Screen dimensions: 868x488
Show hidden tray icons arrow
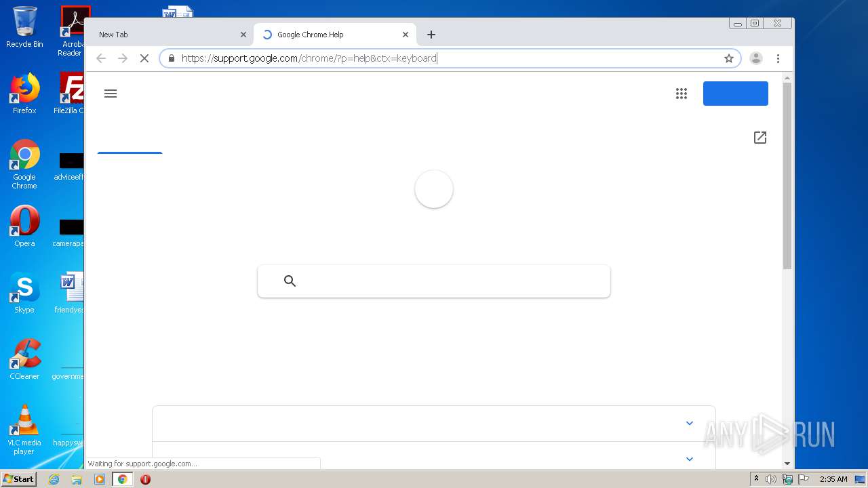tap(756, 479)
